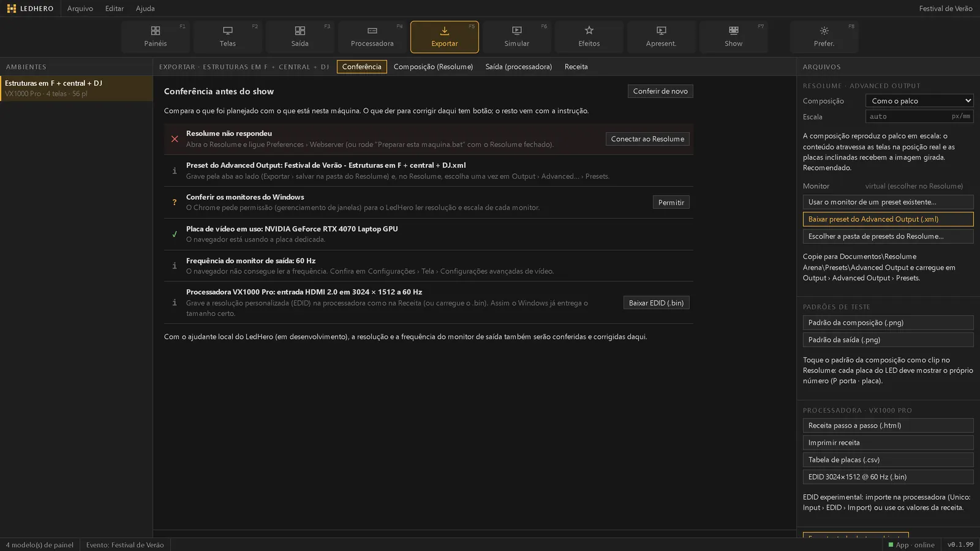Select the Exportar download icon
This screenshot has height=551, width=980.
pos(445,31)
